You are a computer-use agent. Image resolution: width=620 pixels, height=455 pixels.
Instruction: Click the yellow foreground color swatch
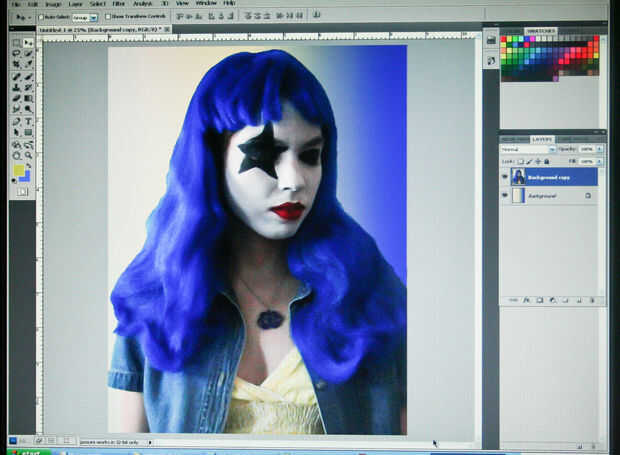tap(19, 170)
